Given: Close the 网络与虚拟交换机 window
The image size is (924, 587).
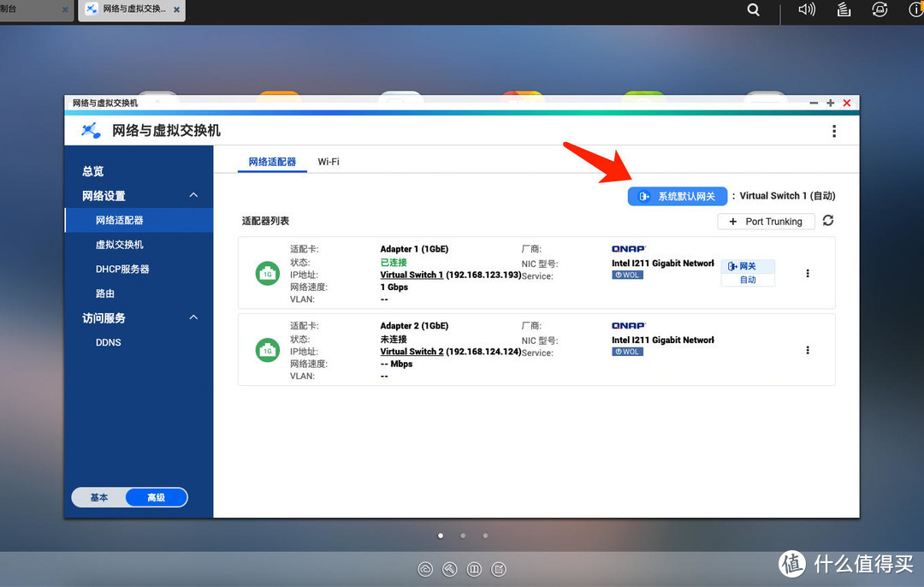Looking at the screenshot, I should pos(847,104).
